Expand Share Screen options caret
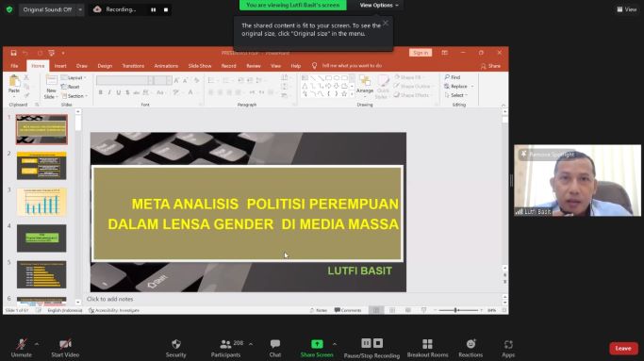Image resolution: width=644 pixels, height=361 pixels. pos(335,344)
